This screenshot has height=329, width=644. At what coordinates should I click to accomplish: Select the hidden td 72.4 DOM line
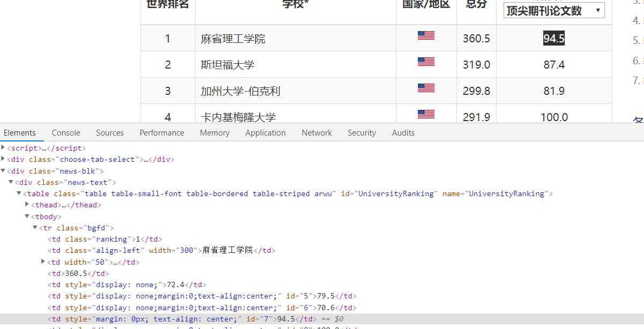(127, 285)
